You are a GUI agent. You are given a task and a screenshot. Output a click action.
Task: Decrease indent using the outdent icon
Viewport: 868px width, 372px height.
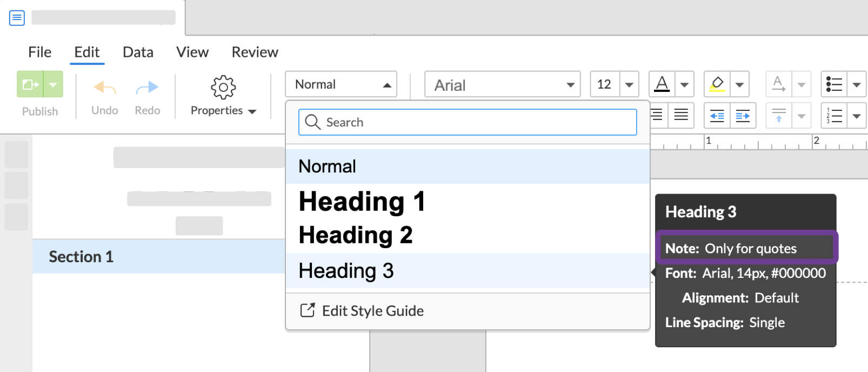pos(716,115)
